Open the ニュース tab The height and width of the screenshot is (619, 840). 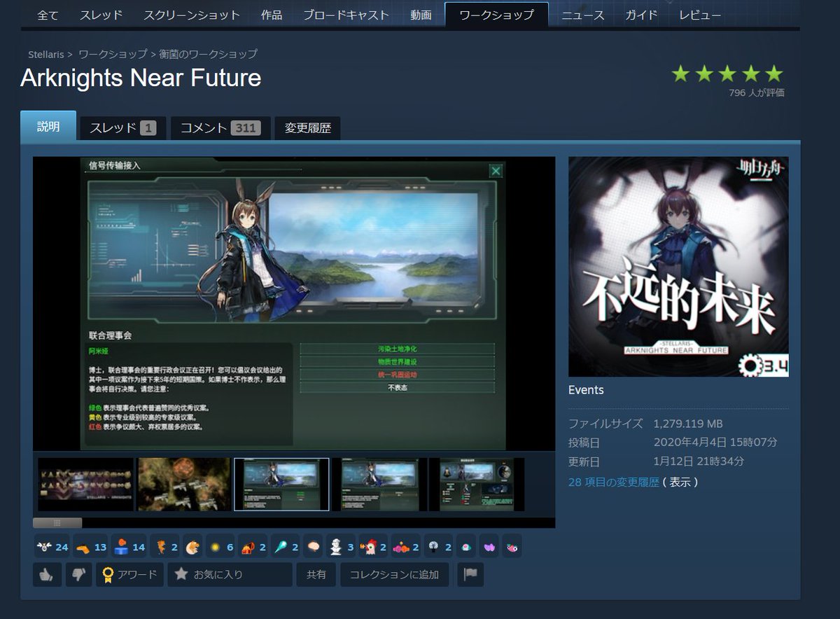583,15
